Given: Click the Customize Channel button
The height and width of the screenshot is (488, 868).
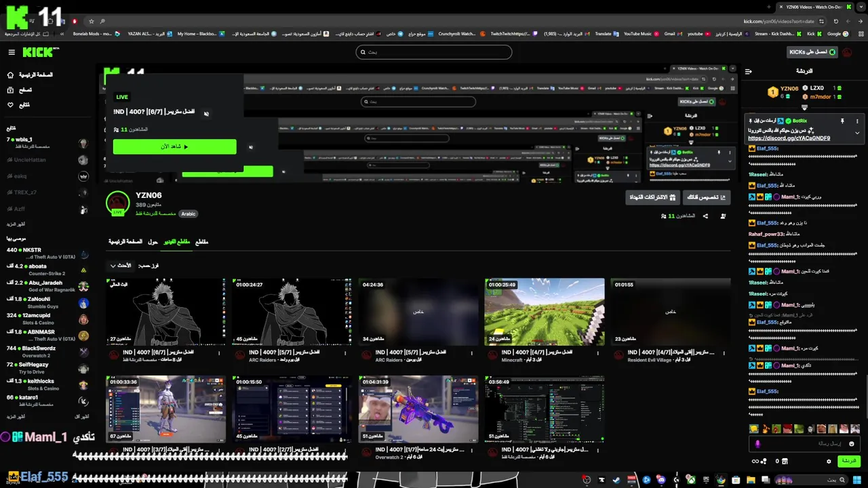Looking at the screenshot, I should coord(706,197).
